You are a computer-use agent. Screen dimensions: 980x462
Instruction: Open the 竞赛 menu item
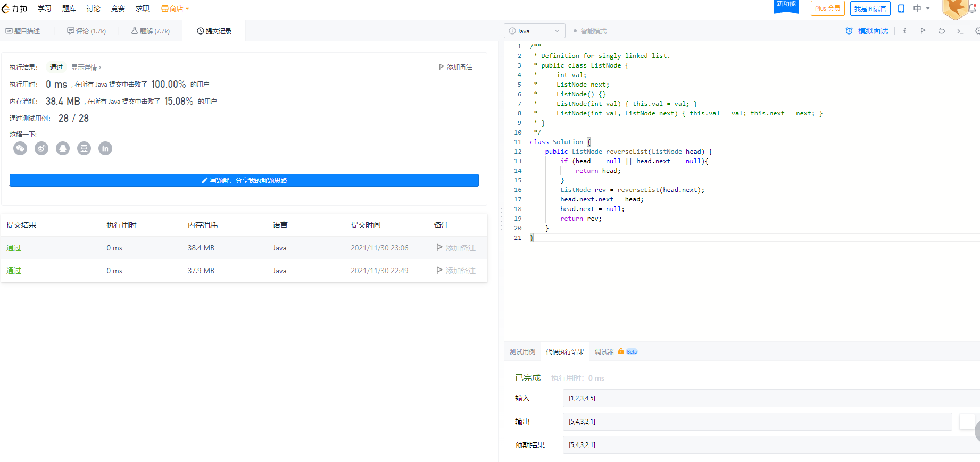coord(118,9)
